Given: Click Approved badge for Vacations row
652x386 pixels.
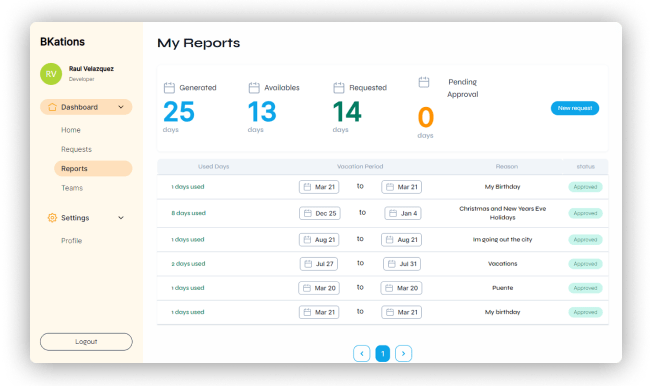Looking at the screenshot, I should pos(585,264).
